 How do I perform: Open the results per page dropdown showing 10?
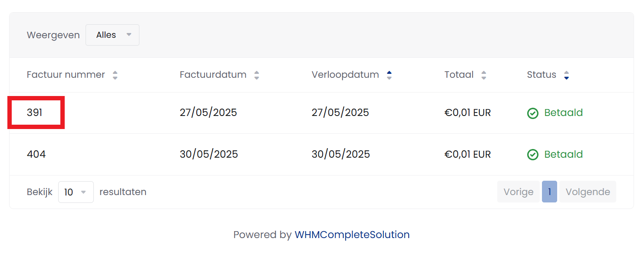(x=76, y=192)
